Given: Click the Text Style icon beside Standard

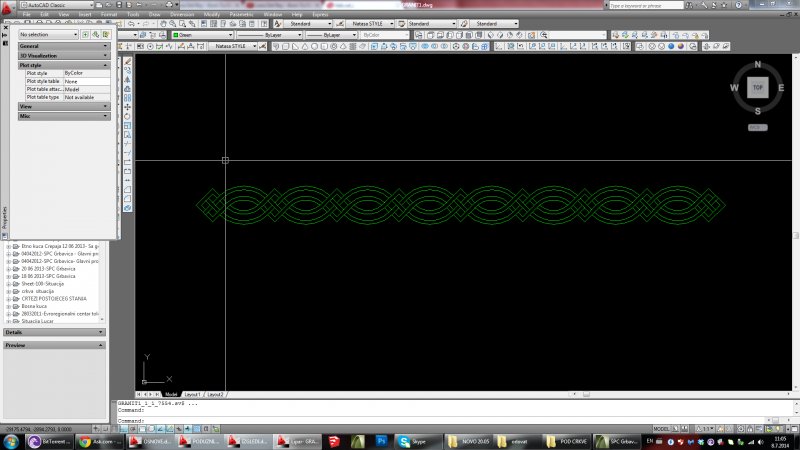Looking at the screenshot, I should click(278, 23).
